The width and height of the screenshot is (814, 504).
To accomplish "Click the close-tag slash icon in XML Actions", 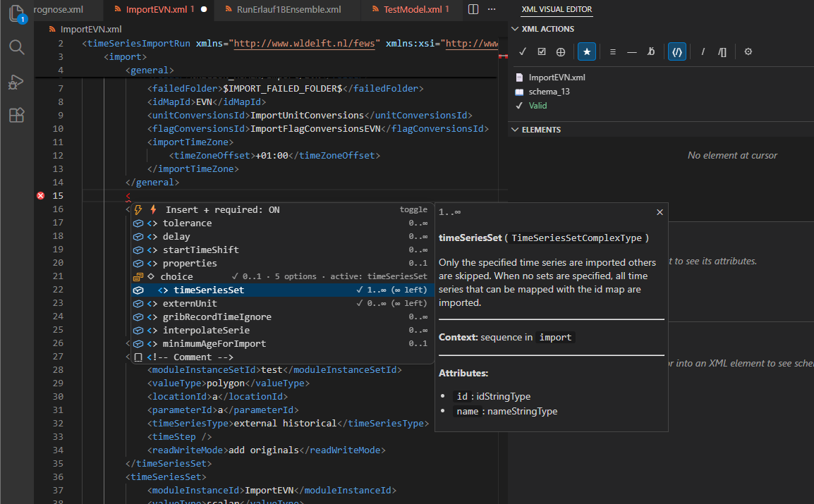I will point(703,51).
